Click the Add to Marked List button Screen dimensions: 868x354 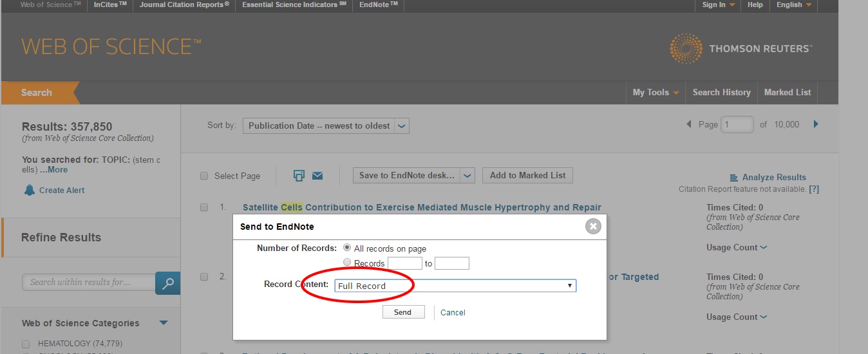coord(527,175)
